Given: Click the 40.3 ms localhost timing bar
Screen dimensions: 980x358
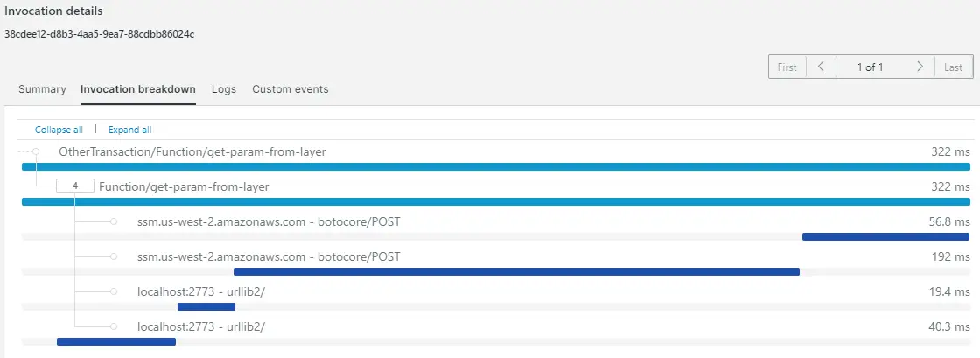Looking at the screenshot, I should tap(116, 341).
